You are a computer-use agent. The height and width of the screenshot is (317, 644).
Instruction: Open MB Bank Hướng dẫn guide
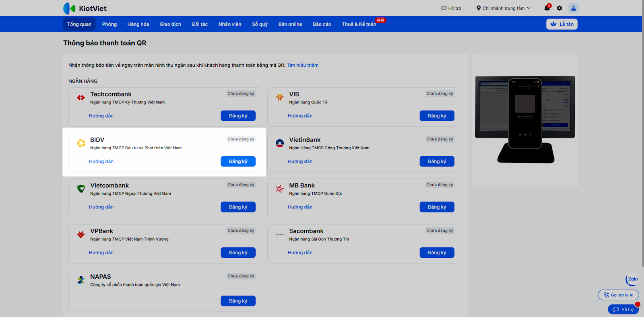(x=300, y=207)
